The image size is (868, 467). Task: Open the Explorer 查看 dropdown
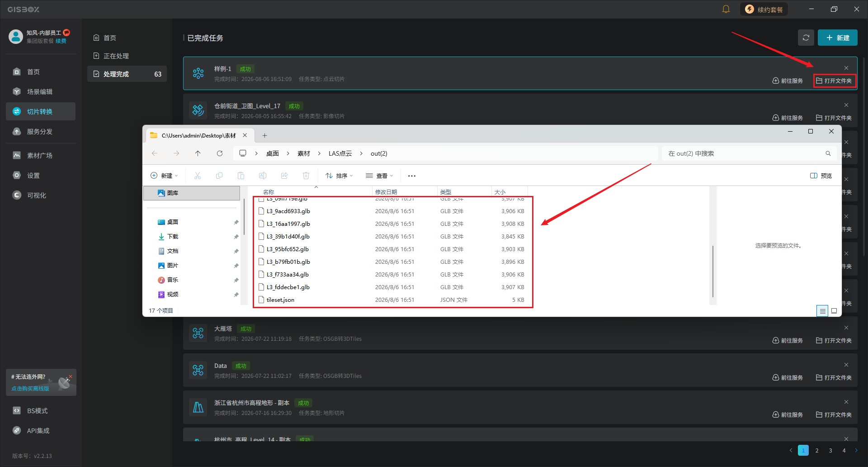click(380, 176)
